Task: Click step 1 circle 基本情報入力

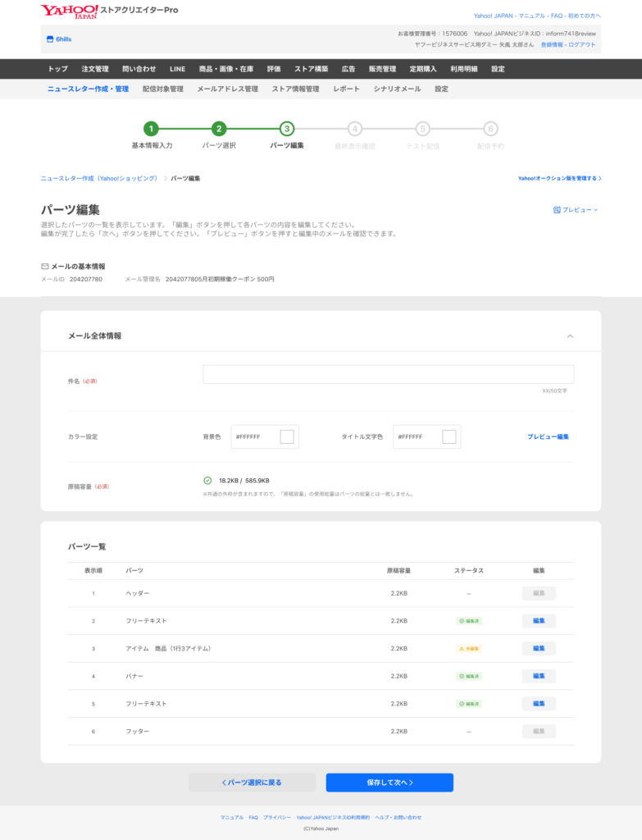Action: coord(151,129)
